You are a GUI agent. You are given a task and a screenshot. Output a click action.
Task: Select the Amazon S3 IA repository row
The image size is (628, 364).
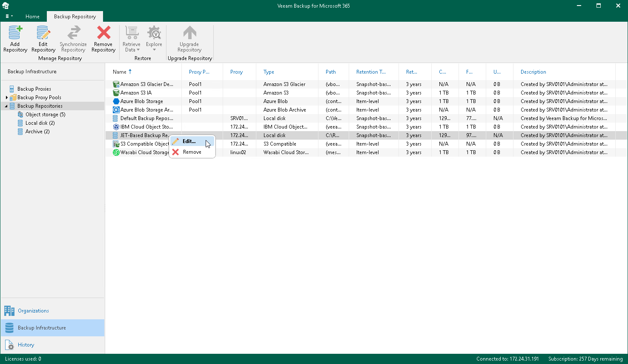pyautogui.click(x=366, y=93)
